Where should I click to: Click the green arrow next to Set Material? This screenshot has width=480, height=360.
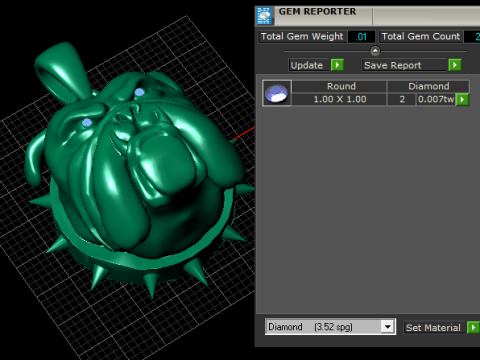tap(473, 327)
